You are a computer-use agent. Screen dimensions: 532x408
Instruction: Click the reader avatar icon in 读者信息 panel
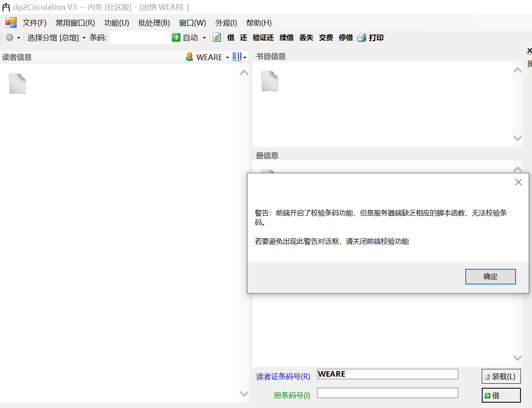189,57
